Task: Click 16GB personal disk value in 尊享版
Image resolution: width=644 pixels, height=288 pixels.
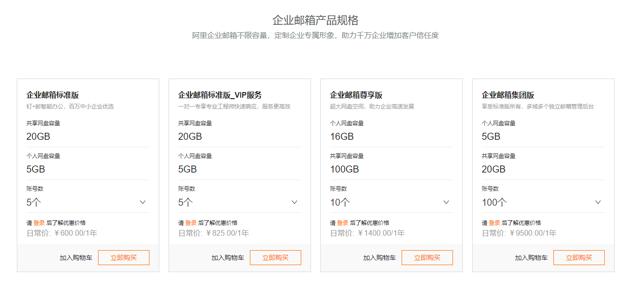Action: (x=342, y=137)
